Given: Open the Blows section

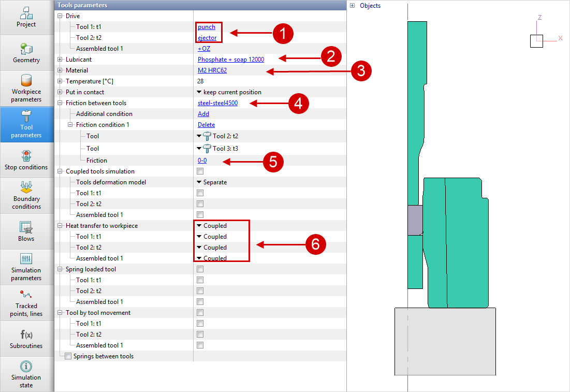Looking at the screenshot, I should (26, 231).
